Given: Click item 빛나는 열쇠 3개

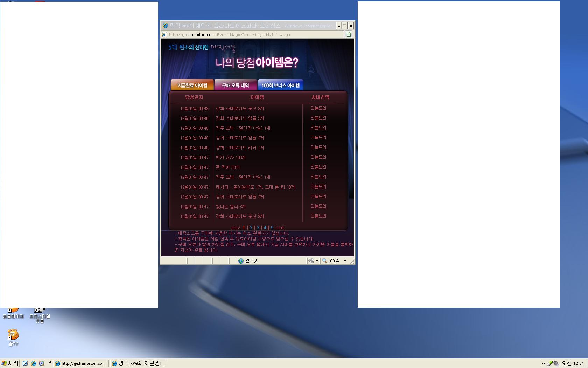Looking at the screenshot, I should [x=231, y=206].
